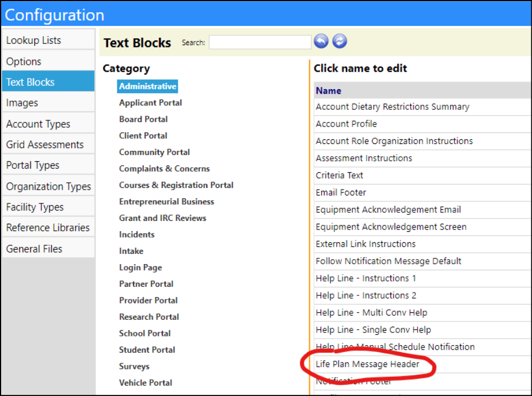Open Facility Types in the sidebar
Viewport: 532px width, 396px height.
(x=48, y=207)
